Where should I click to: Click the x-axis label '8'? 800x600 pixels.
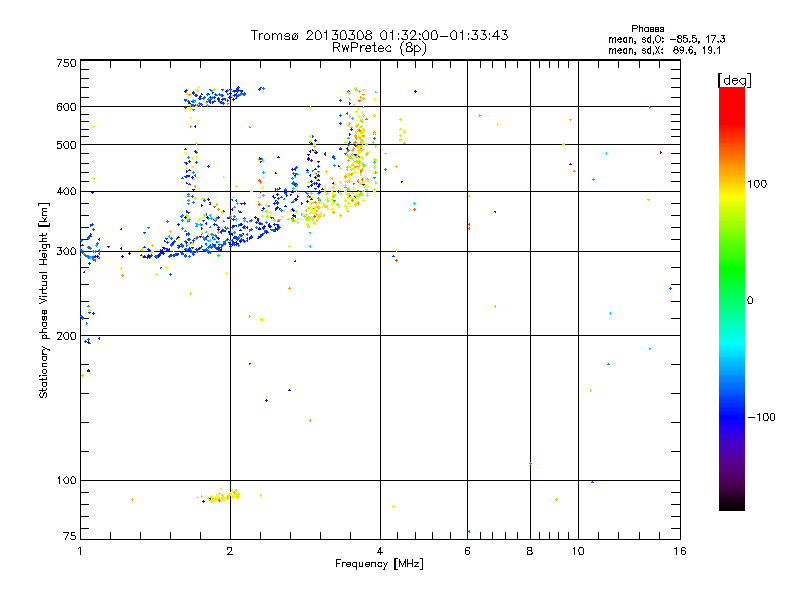pos(530,551)
